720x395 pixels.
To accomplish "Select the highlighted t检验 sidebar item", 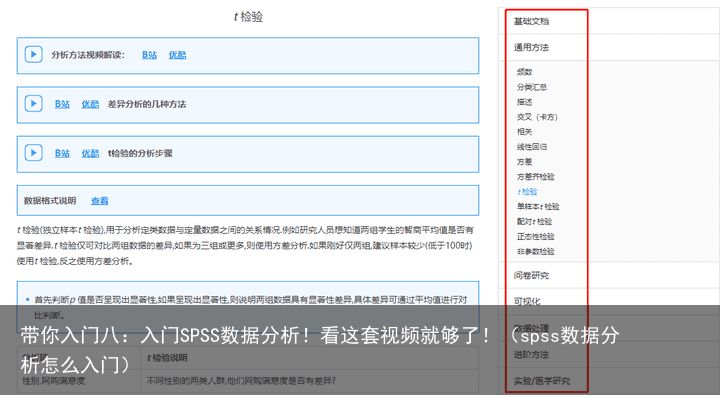I will [527, 192].
